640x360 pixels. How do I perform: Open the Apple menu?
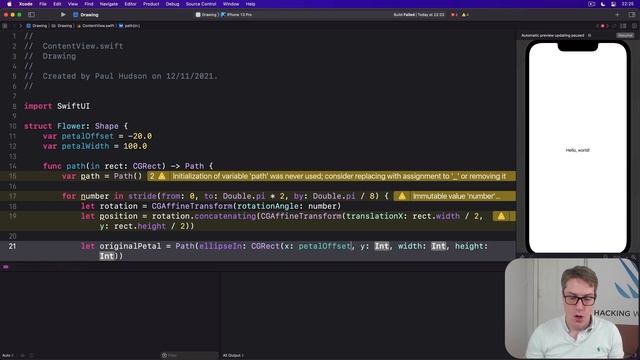(9, 4)
